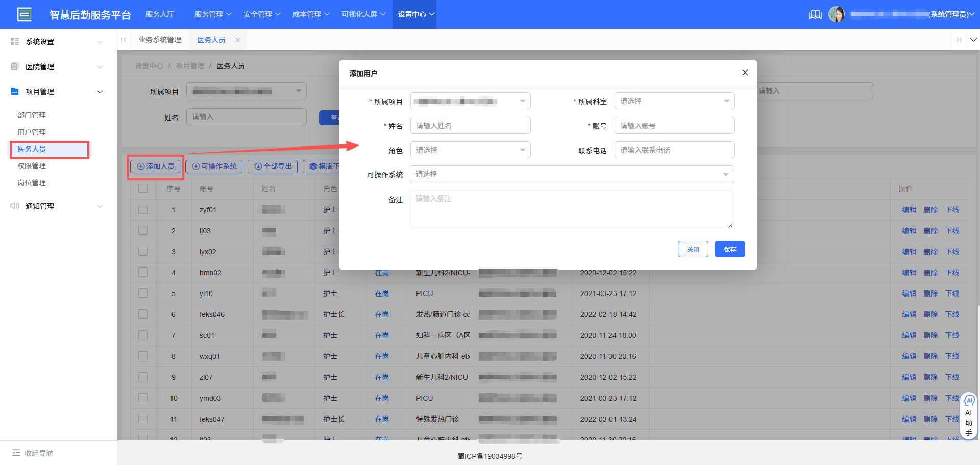Open the AI 助手 floating assistant
The image size is (980, 465).
point(968,416)
